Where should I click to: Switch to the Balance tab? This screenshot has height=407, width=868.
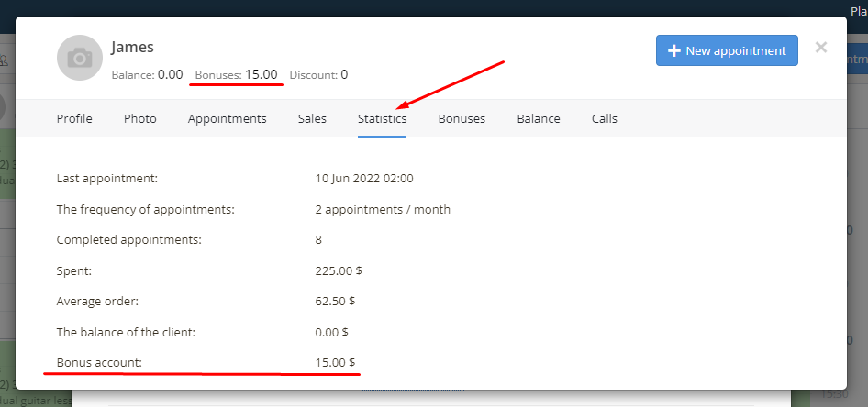539,118
